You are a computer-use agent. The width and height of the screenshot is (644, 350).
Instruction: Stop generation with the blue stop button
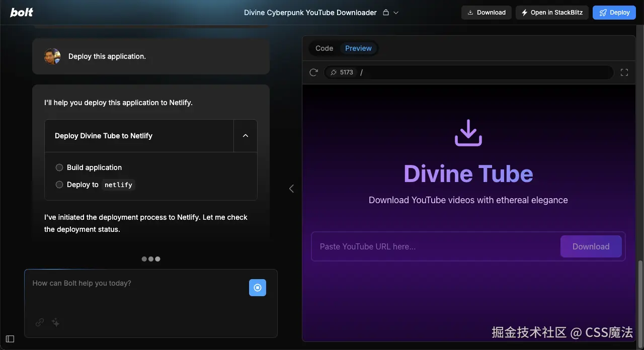(x=258, y=288)
